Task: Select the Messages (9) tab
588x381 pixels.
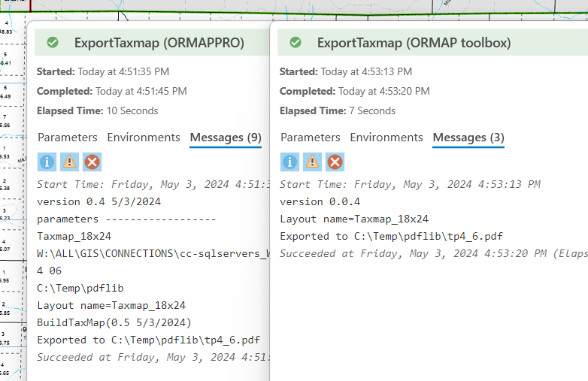Action: pos(226,138)
